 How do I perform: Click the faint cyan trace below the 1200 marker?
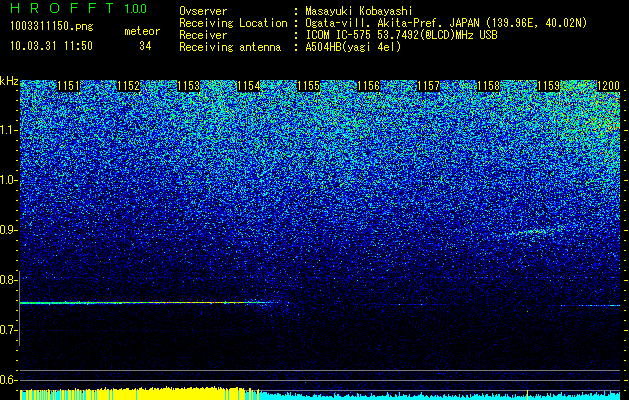[590, 306]
